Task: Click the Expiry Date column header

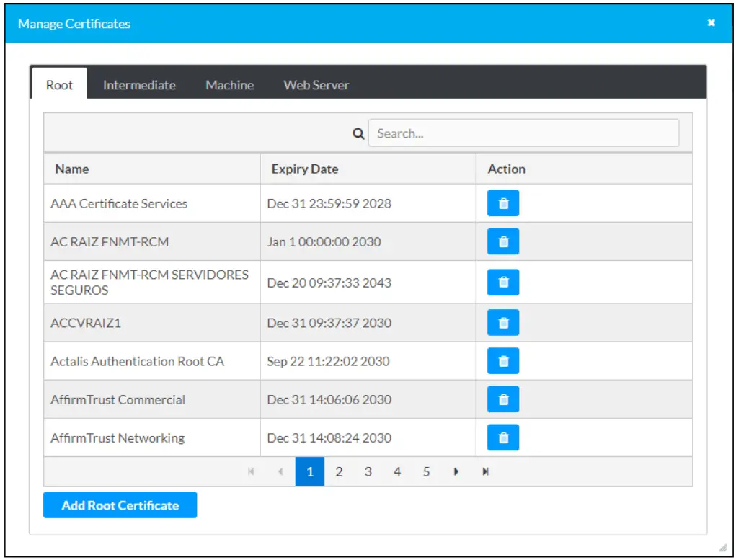Action: (304, 169)
